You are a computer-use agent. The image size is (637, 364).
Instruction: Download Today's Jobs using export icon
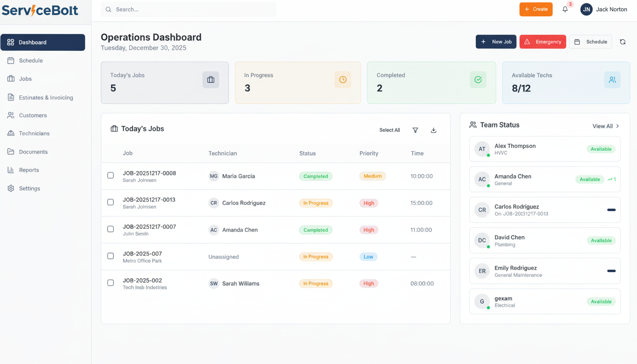point(433,130)
